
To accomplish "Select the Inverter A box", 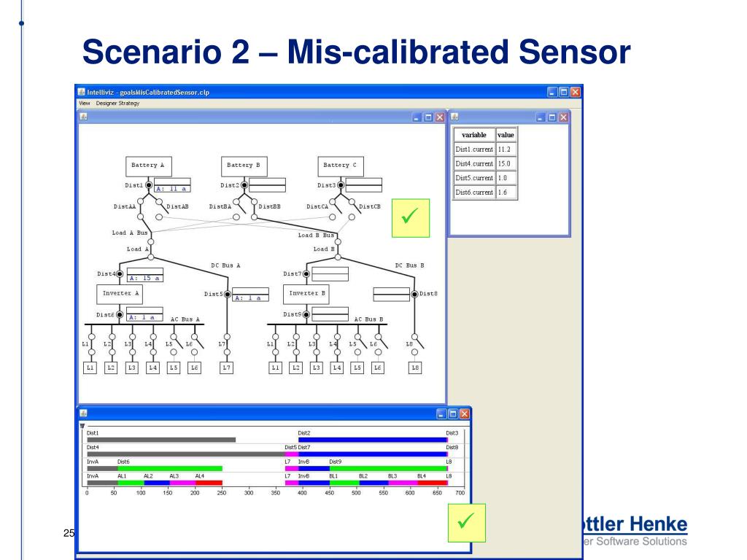I will click(x=119, y=295).
